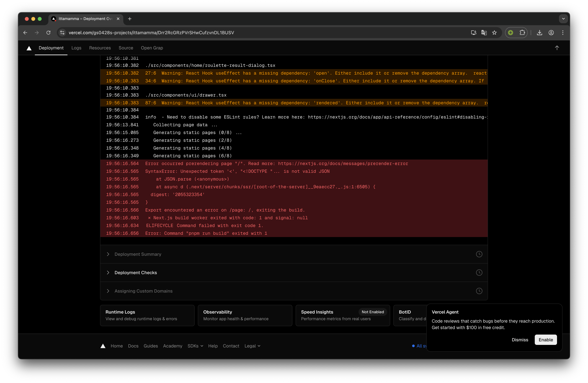Open Chrome downloads icon
This screenshot has width=588, height=383.
pos(540,33)
